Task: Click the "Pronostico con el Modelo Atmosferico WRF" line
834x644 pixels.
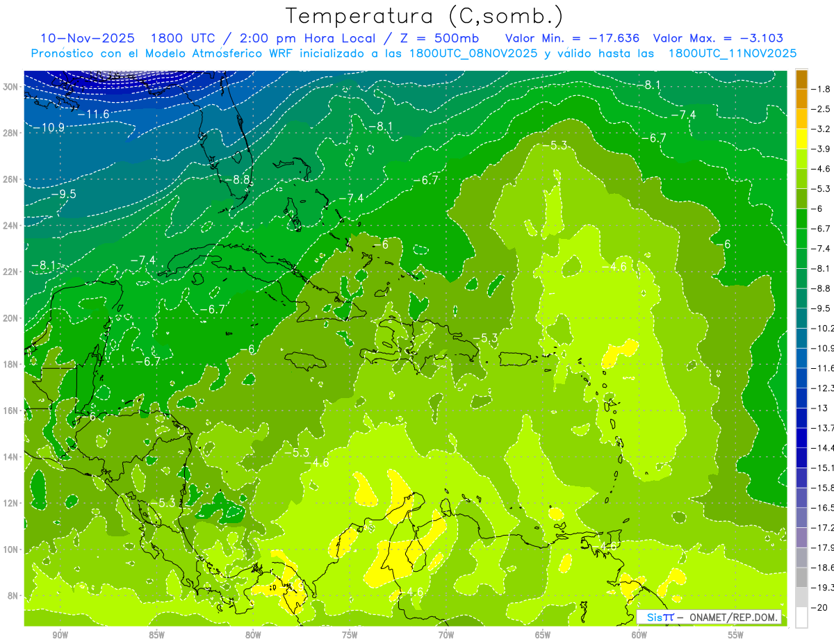Action: [414, 53]
